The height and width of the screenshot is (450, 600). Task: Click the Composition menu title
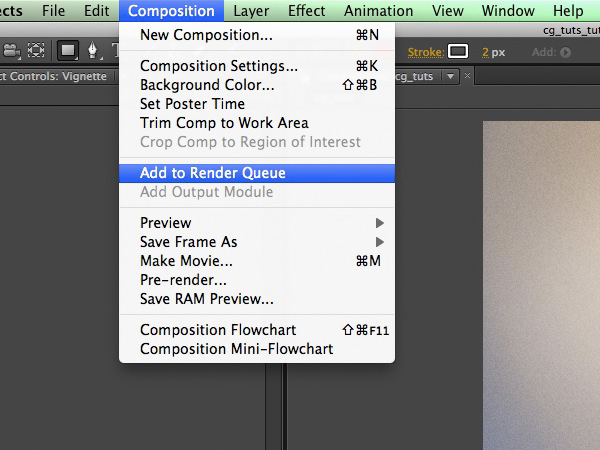(x=171, y=11)
